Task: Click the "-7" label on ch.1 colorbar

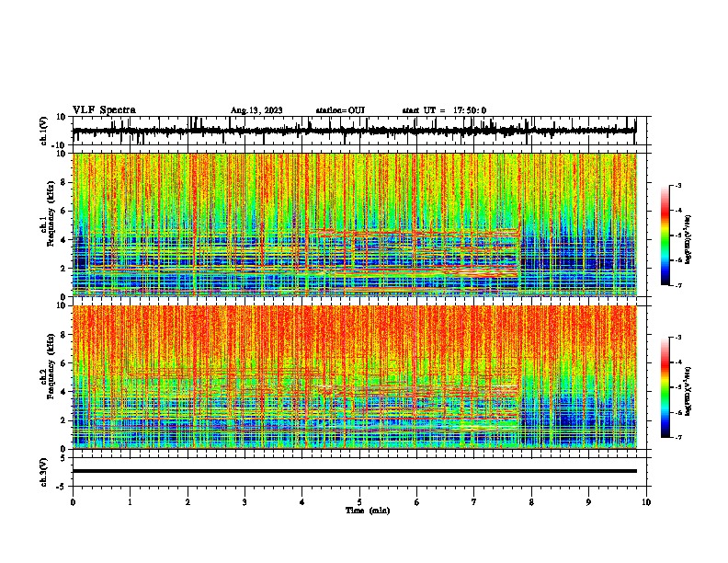Action: coord(678,285)
